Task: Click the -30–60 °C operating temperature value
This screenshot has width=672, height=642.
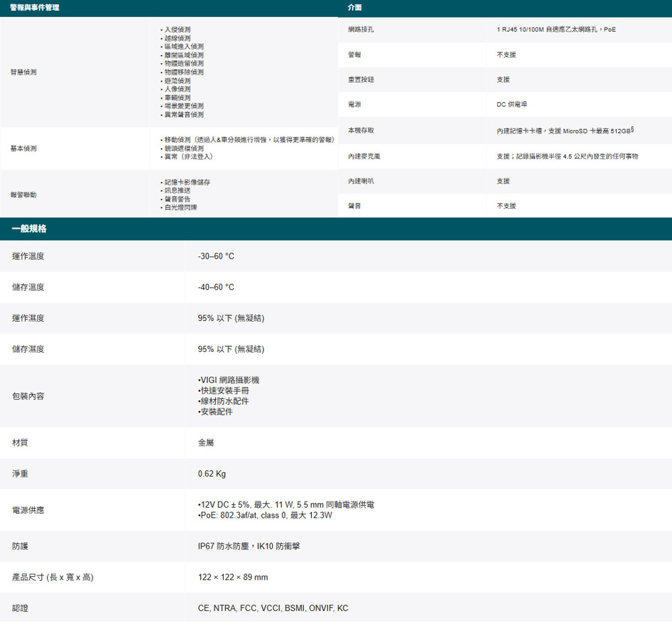Action: click(x=216, y=257)
